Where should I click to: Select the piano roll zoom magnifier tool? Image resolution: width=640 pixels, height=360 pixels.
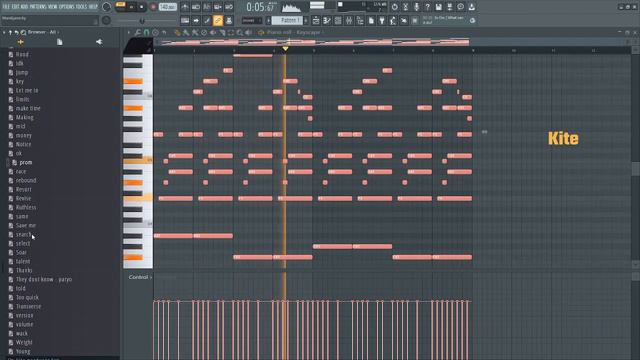240,32
